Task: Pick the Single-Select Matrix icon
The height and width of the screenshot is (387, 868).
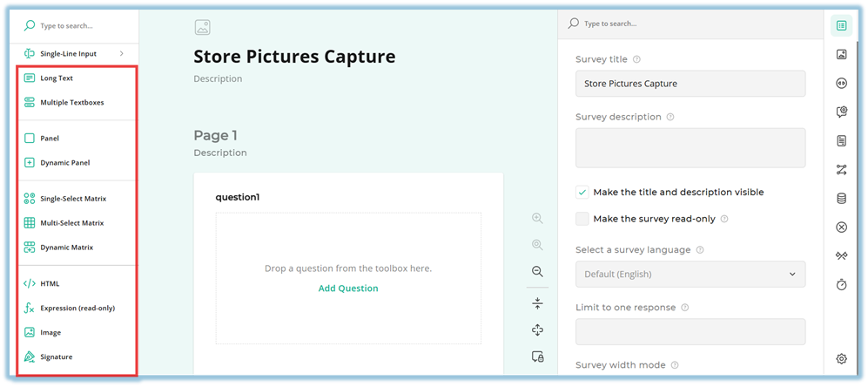Action: click(30, 199)
